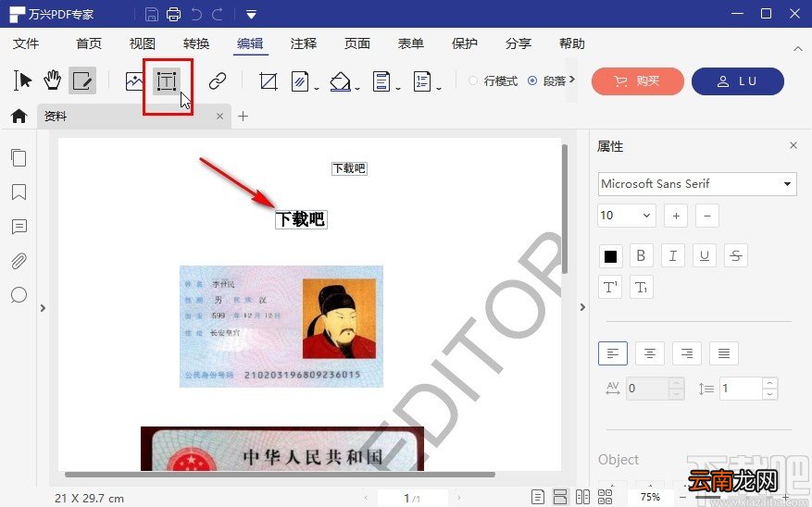812x507 pixels.
Task: Click the Bates numbering icon
Action: point(422,81)
